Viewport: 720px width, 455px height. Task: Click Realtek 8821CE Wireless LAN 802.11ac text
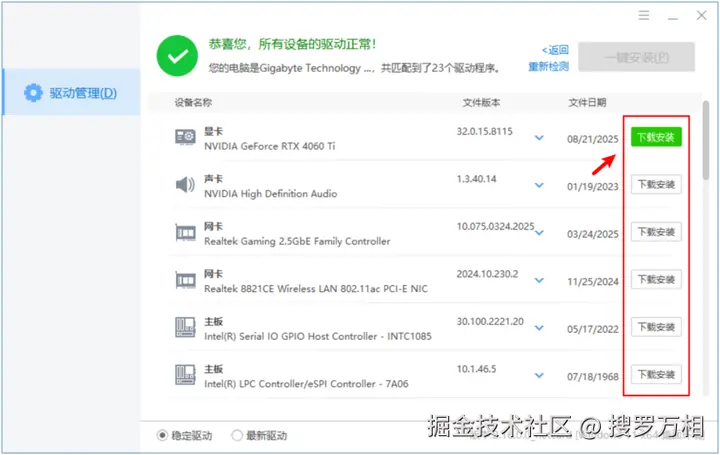(x=316, y=289)
